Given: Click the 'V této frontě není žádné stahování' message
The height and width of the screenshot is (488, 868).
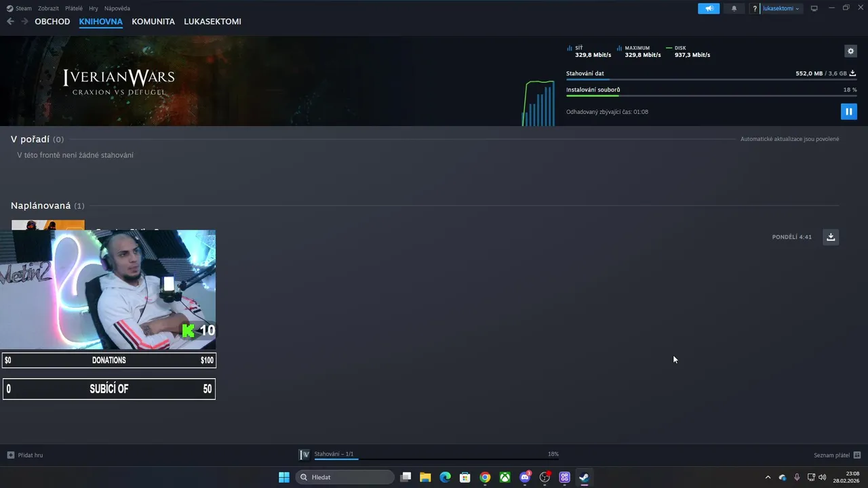Looking at the screenshot, I should click(x=75, y=155).
